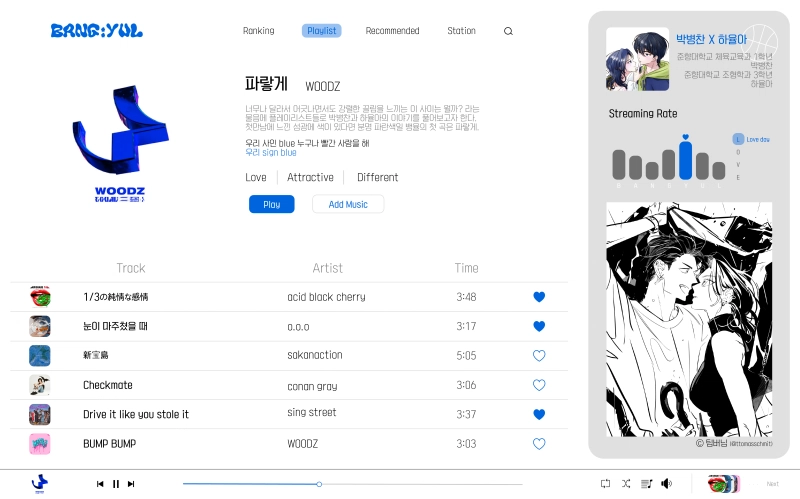Unlike the acid black cherry track heart
Screen dimensions: 800x499
(539, 297)
